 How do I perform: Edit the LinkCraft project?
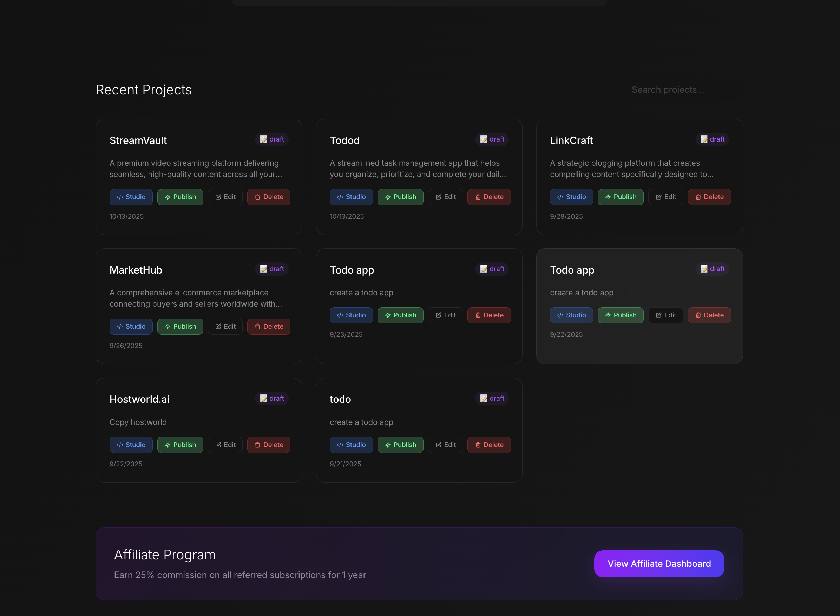[x=665, y=197]
